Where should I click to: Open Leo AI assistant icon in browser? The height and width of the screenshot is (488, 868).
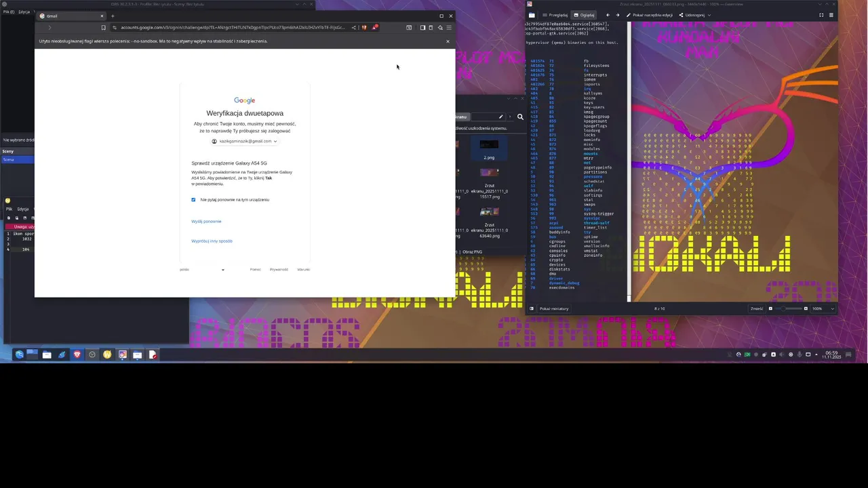point(440,28)
